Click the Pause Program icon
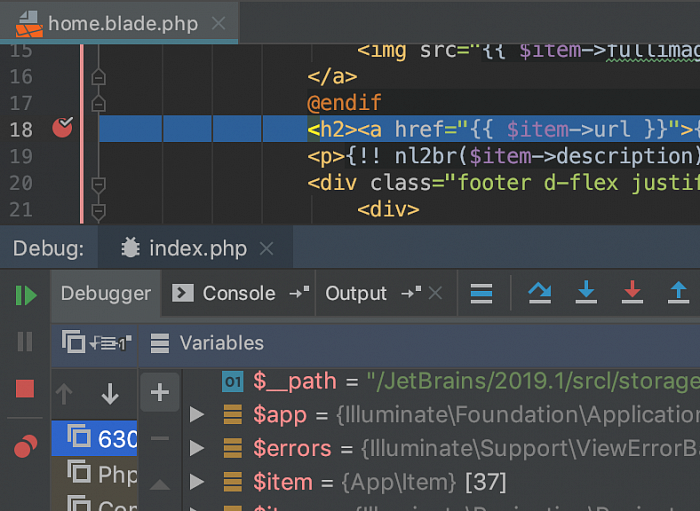The width and height of the screenshot is (700, 511). pos(25,342)
